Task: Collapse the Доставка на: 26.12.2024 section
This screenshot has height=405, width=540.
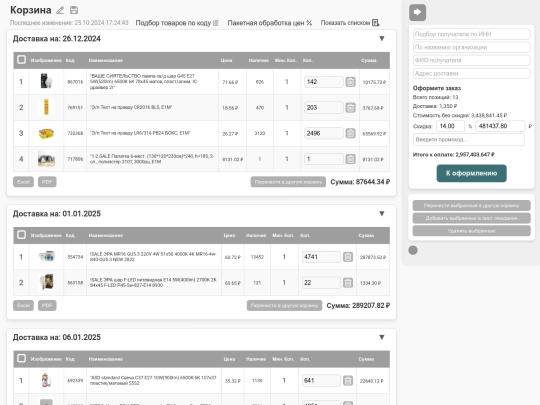Action: tap(382, 39)
